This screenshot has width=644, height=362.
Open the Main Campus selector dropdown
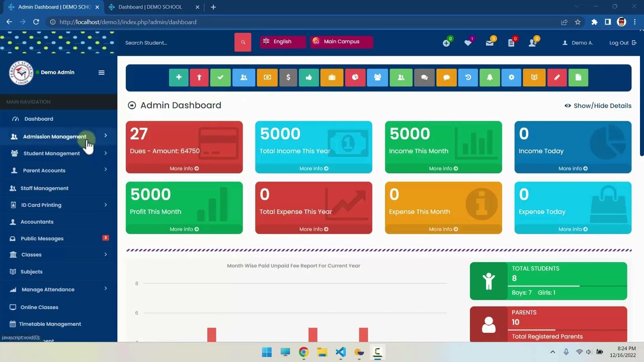[x=342, y=42]
